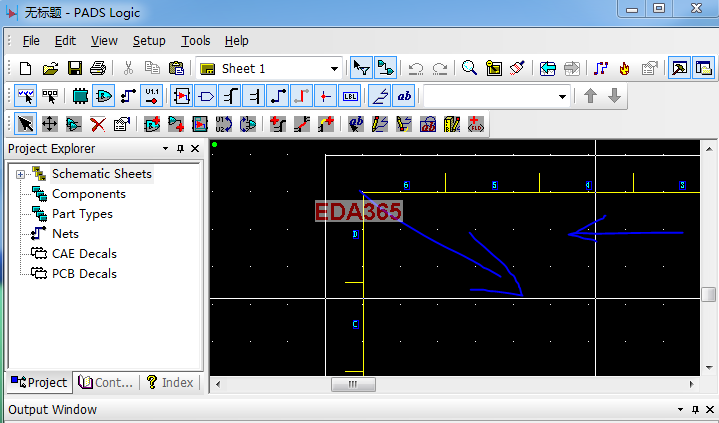Launch PADS Layout link icon
This screenshot has width=719, height=423.
click(600, 69)
